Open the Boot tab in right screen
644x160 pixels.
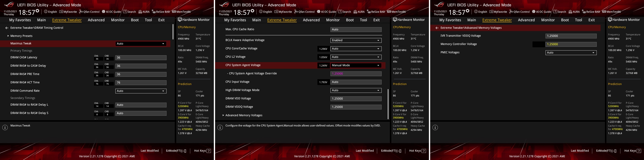(x=565, y=20)
